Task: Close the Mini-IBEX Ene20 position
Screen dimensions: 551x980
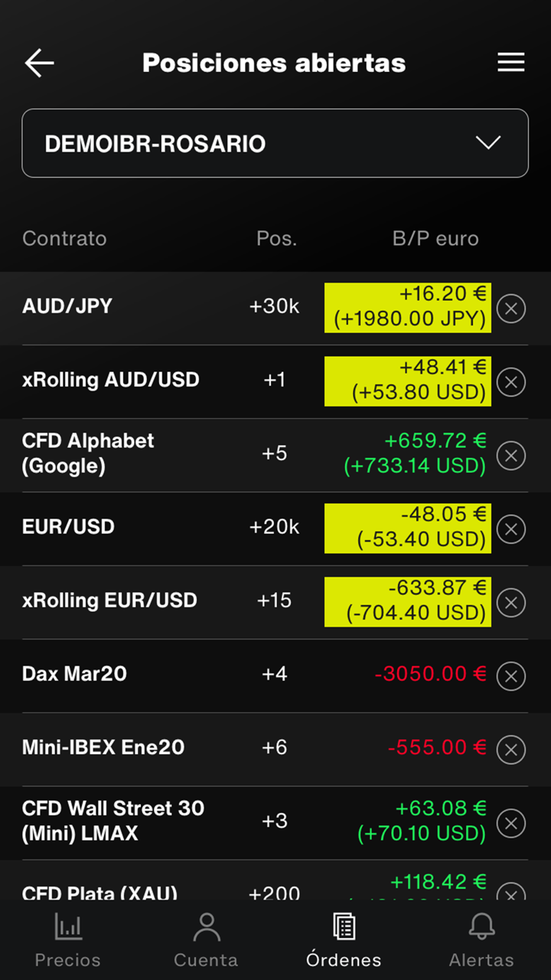Action: coord(511,750)
